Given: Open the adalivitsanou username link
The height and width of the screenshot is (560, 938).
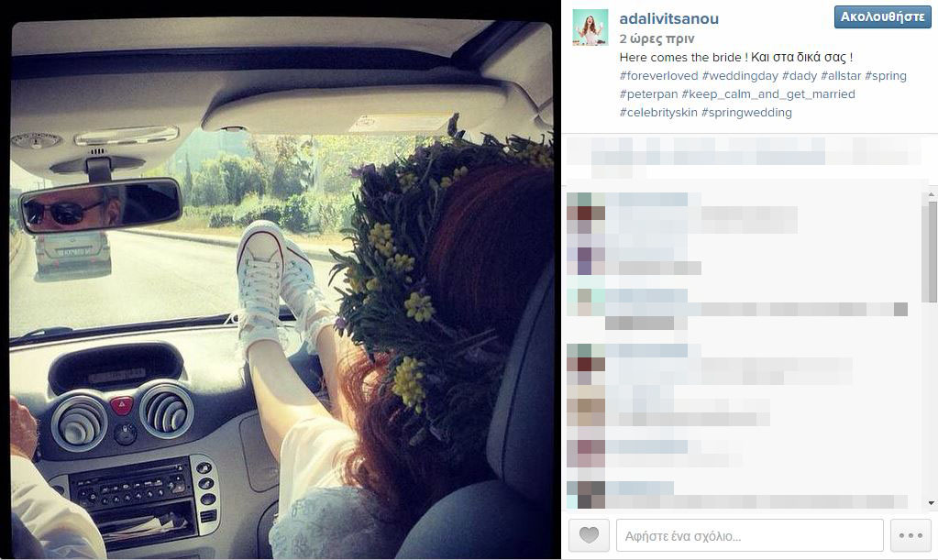Looking at the screenshot, I should (x=668, y=18).
